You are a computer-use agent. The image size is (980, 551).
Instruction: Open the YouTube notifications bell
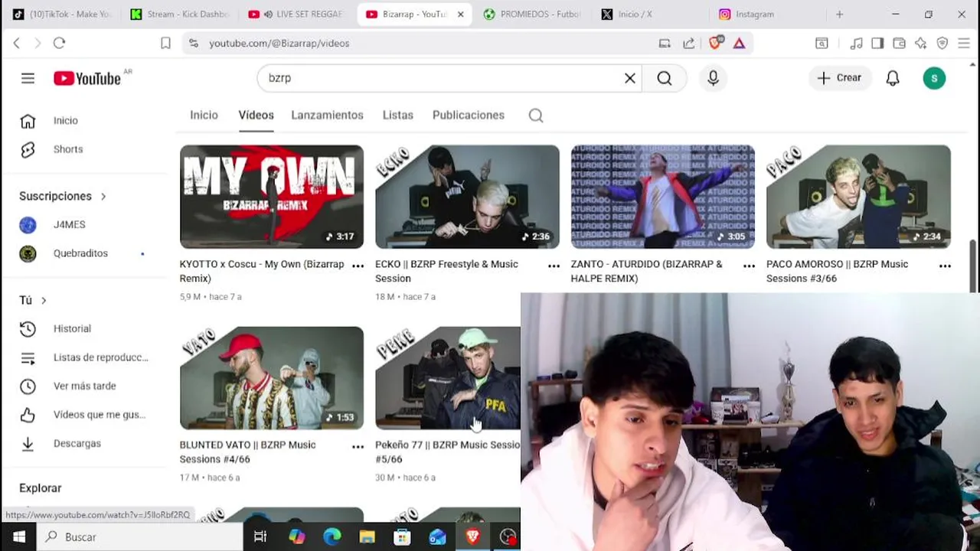point(893,78)
